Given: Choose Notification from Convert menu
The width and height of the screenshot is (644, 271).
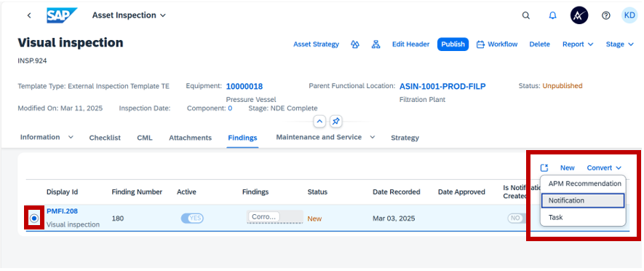Looking at the screenshot, I should [x=583, y=200].
